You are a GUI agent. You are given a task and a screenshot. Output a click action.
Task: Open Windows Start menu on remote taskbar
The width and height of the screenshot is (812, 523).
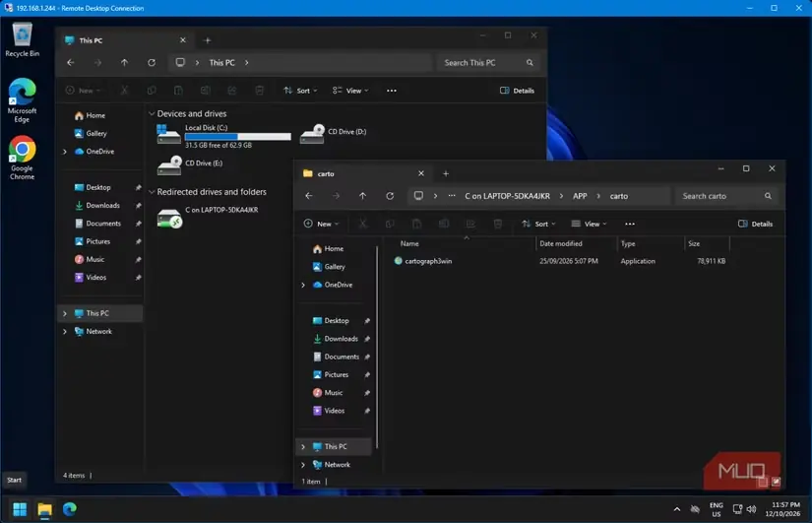point(20,509)
